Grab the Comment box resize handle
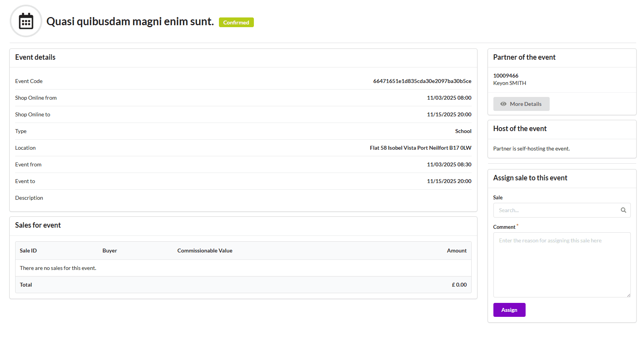Viewport: 644px width, 344px height. [628, 295]
